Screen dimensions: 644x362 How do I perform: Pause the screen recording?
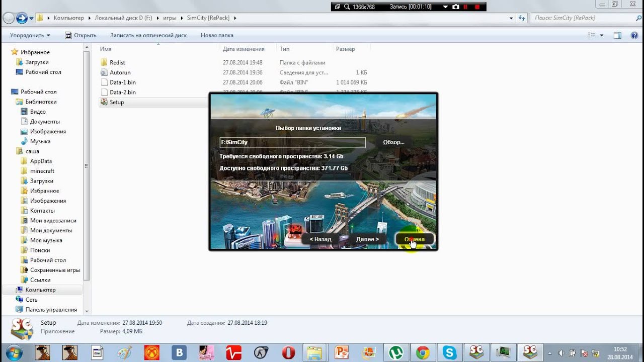pos(465,7)
